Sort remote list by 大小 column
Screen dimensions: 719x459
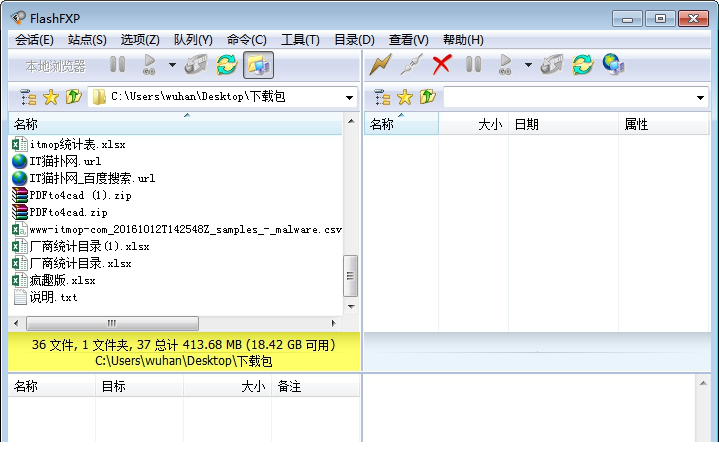[474, 124]
